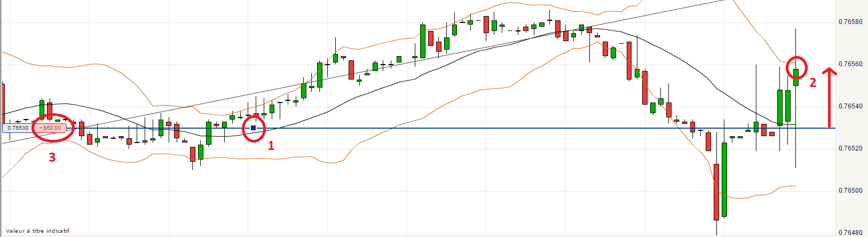Click the tall green recovery candle after the low
Screen dimensions: 868x237
pyautogui.click(x=724, y=179)
